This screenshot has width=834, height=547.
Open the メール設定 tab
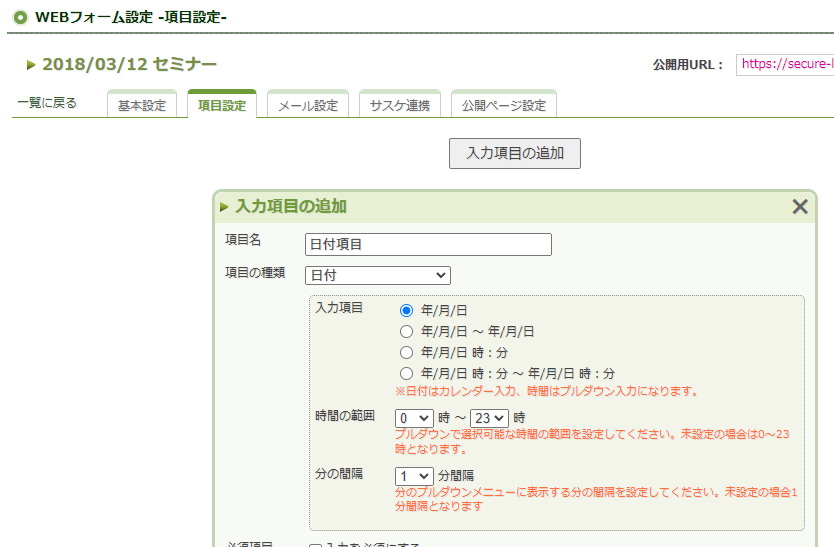coord(307,105)
